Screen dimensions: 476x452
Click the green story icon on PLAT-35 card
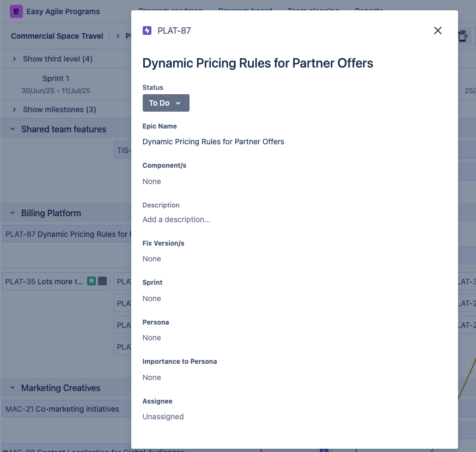click(x=91, y=281)
